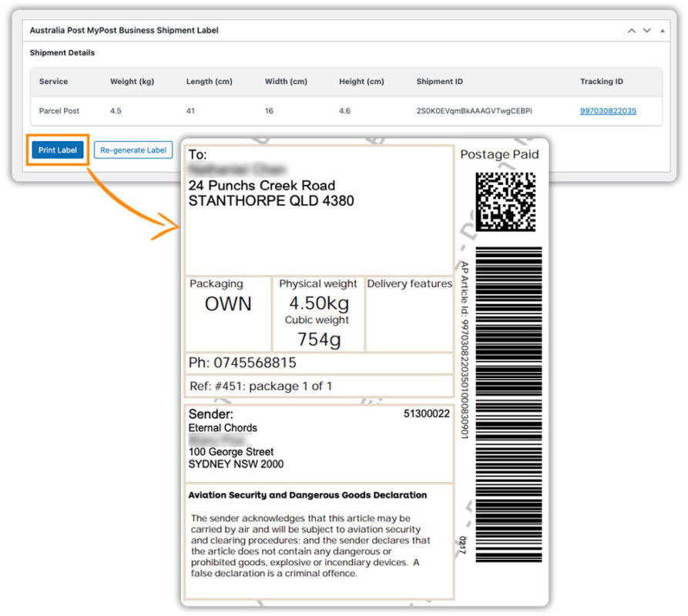This screenshot has width=688, height=616.
Task: Collapse the Shipment Label panel with the triangle toggle
Action: [663, 30]
